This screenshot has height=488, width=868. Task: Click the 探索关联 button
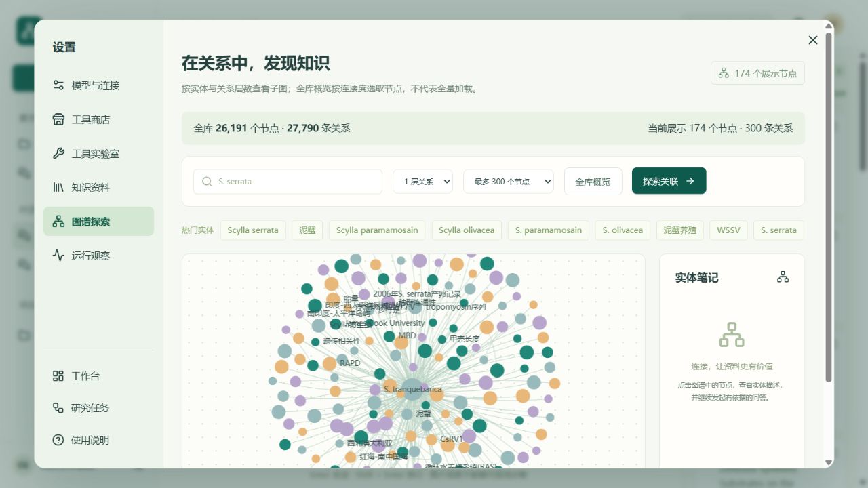[x=669, y=181]
